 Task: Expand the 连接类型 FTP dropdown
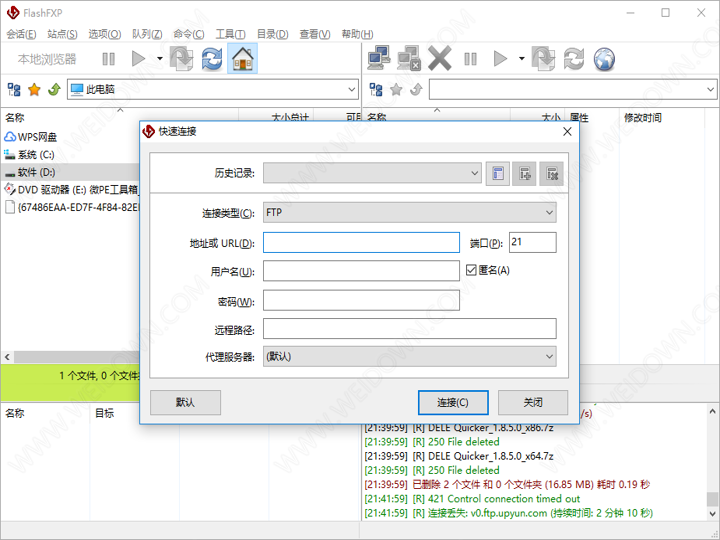[x=549, y=213]
